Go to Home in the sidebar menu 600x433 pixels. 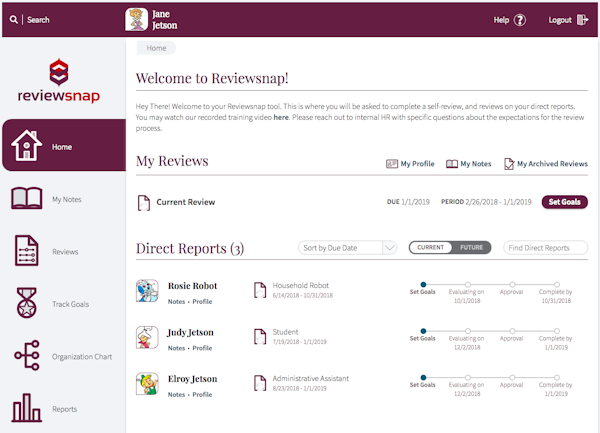64,145
